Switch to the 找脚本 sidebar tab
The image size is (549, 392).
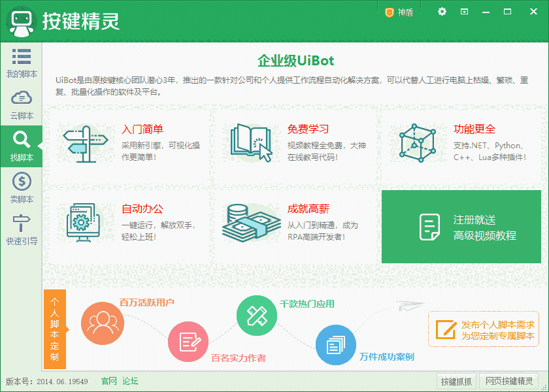[22, 140]
